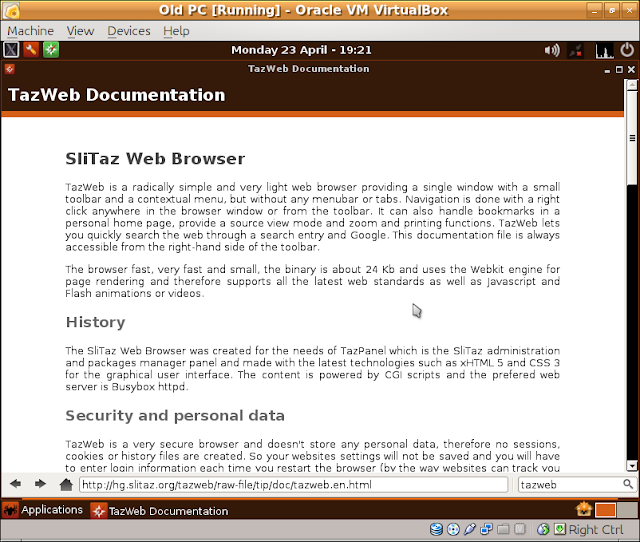Switch to the grey second workspace in pager
Image resolution: width=640 pixels, height=542 pixels.
click(627, 510)
